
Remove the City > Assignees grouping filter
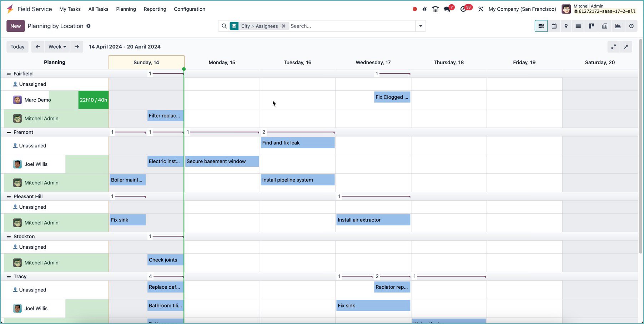click(x=283, y=26)
